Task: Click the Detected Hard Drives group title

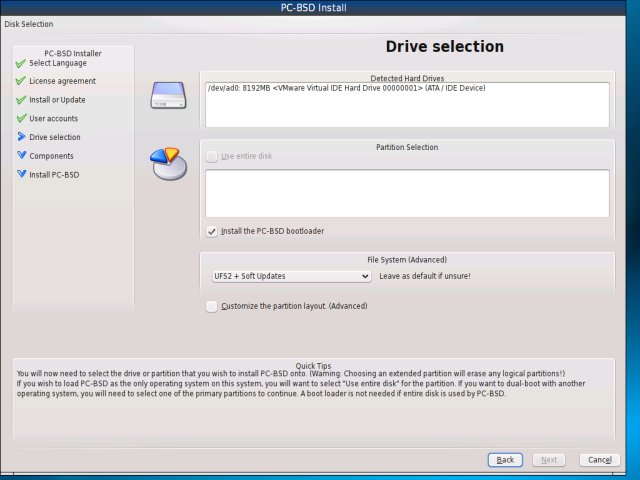Action: coord(407,78)
